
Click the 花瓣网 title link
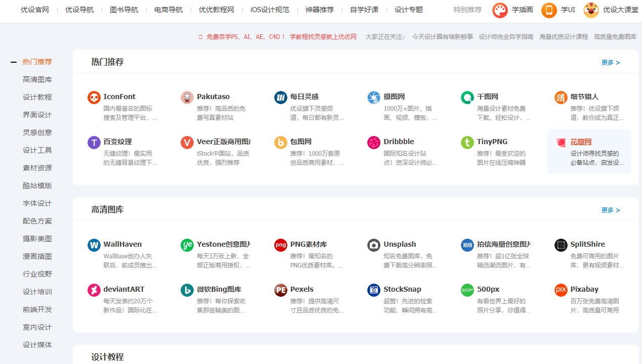581,142
